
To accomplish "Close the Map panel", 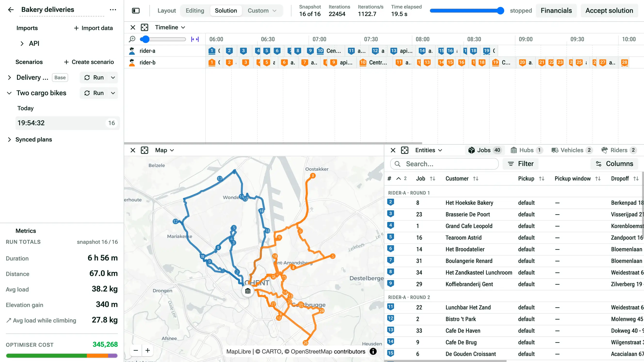I will click(x=133, y=150).
